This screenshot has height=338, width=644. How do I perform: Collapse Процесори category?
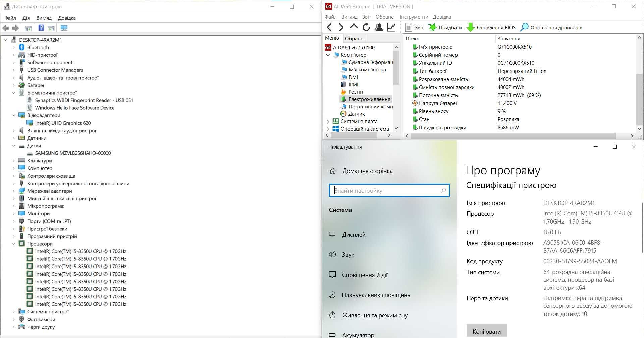coord(14,244)
